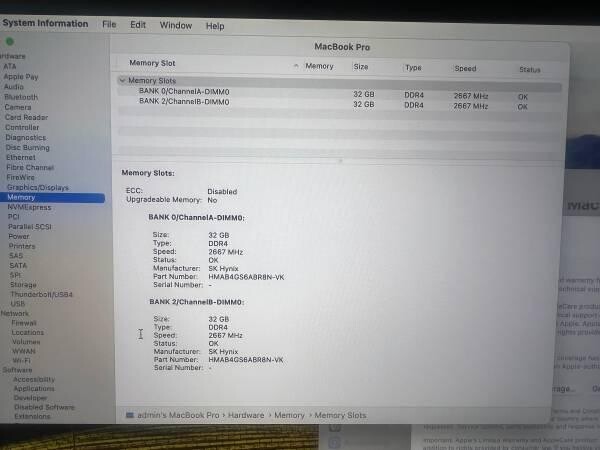Open the Help menu
Viewport: 600px width, 450px height.
coord(215,26)
